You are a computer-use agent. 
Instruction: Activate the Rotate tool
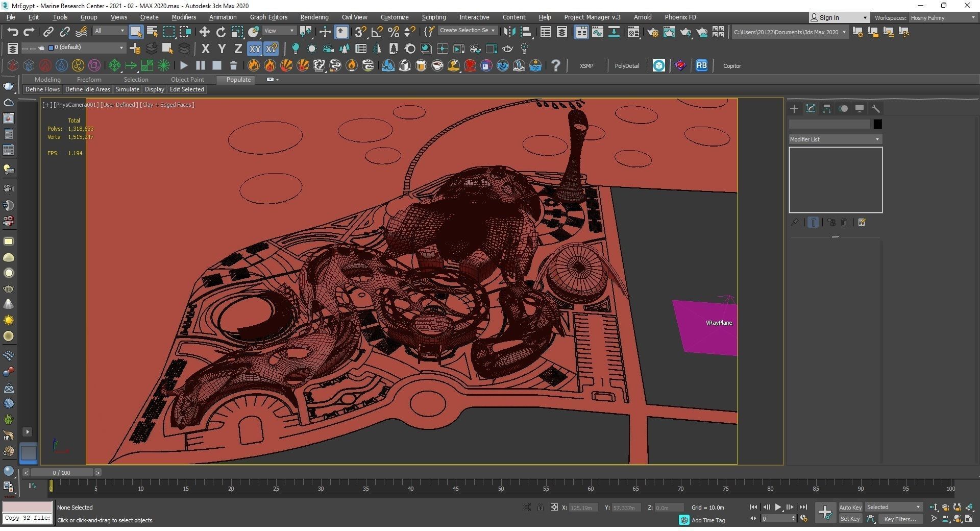tap(220, 32)
